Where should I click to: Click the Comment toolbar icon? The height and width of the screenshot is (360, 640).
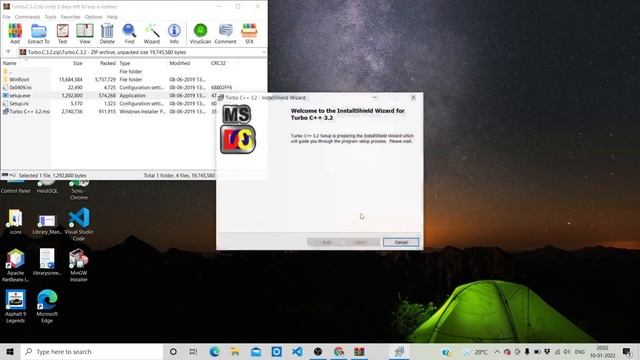(225, 33)
